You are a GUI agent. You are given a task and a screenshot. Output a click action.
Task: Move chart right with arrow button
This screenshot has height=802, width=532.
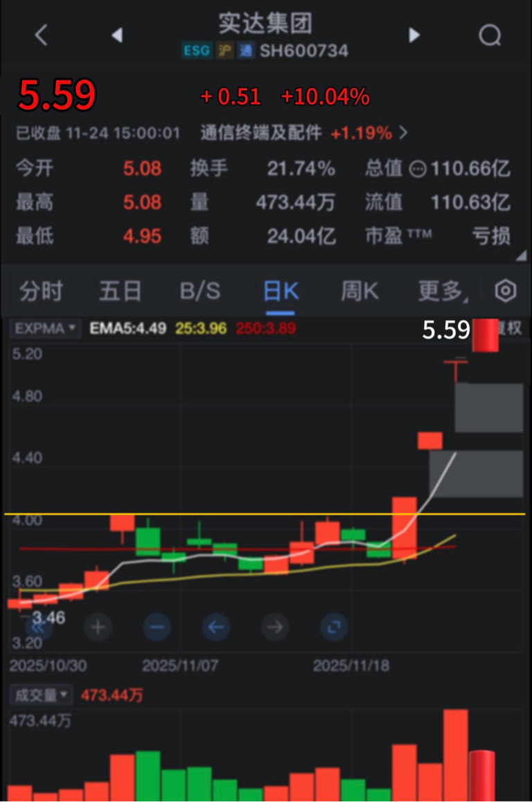pyautogui.click(x=275, y=627)
